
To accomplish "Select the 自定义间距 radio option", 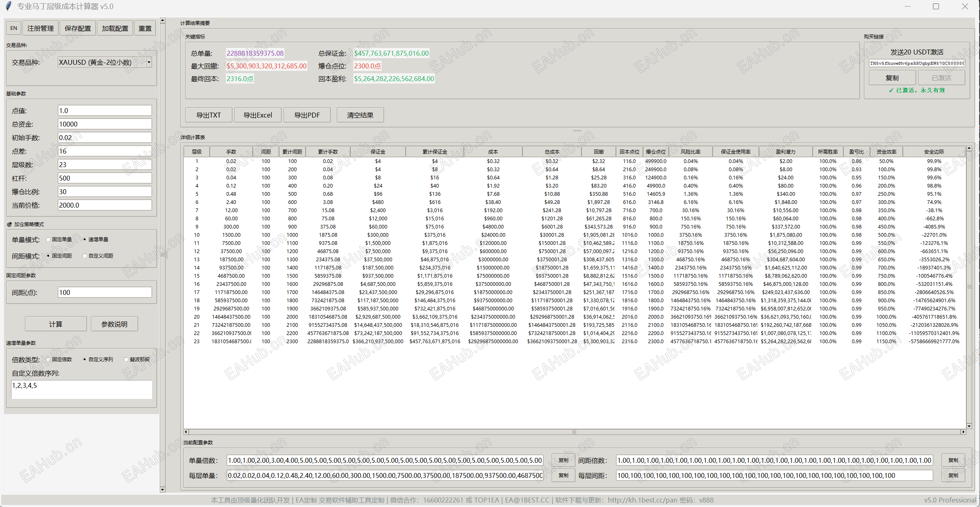I will pyautogui.click(x=85, y=256).
